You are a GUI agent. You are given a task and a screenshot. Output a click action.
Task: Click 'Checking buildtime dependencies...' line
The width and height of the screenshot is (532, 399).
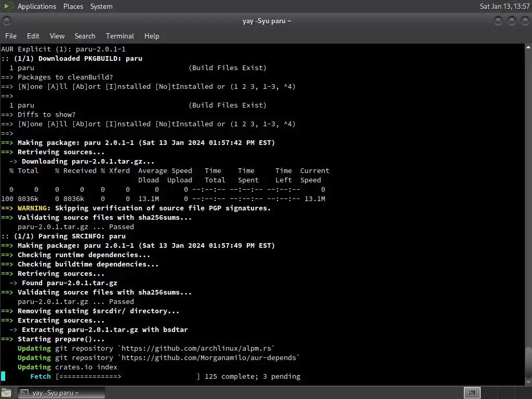(88, 264)
